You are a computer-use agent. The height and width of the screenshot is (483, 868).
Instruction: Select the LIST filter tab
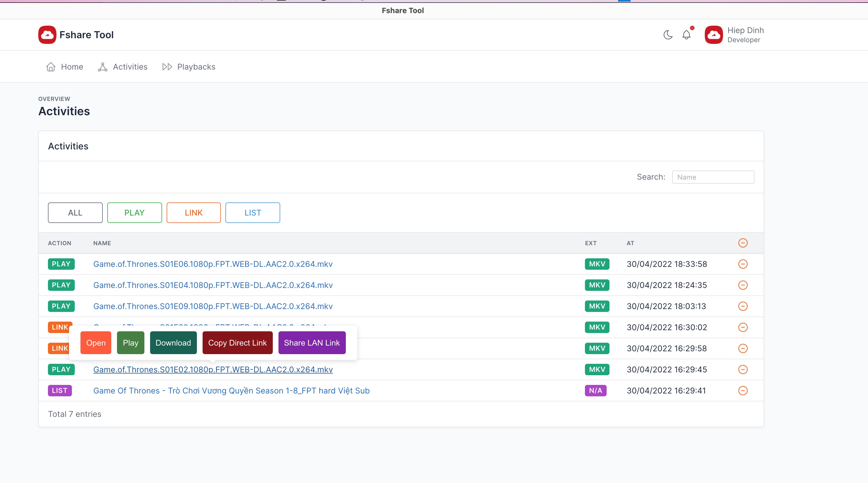(x=253, y=212)
